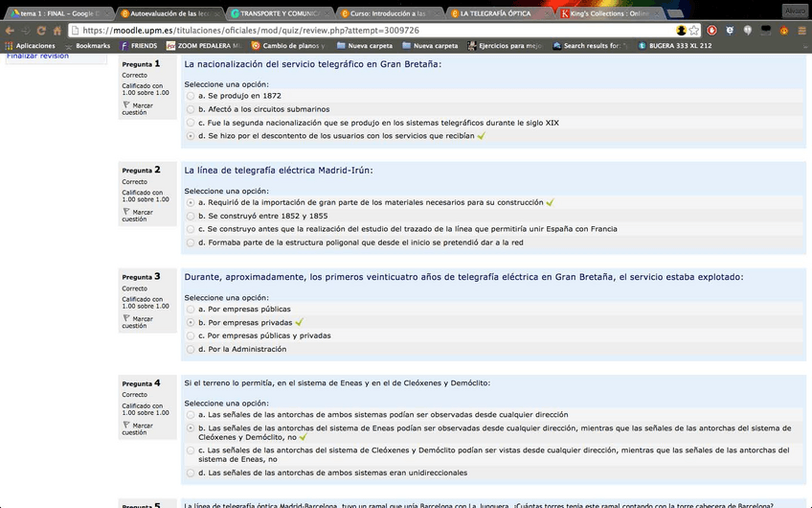The image size is (812, 508).
Task: Open the first 'Nueva carpeta' bookmarks folder
Action: 362,45
